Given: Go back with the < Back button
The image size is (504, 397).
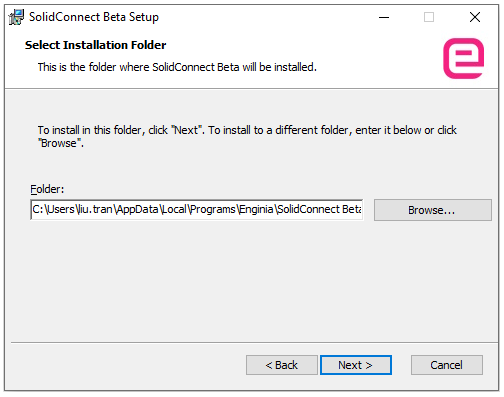Looking at the screenshot, I should point(282,365).
